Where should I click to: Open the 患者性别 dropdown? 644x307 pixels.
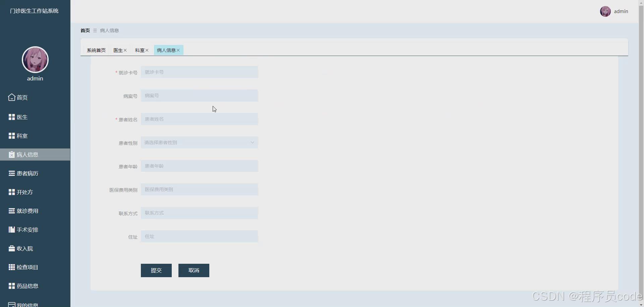click(x=200, y=142)
